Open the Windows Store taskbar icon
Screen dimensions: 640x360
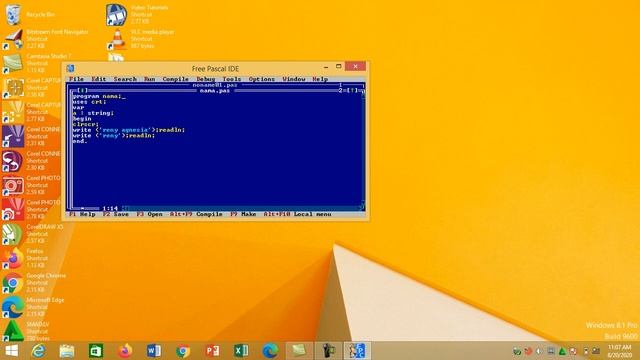click(96, 351)
